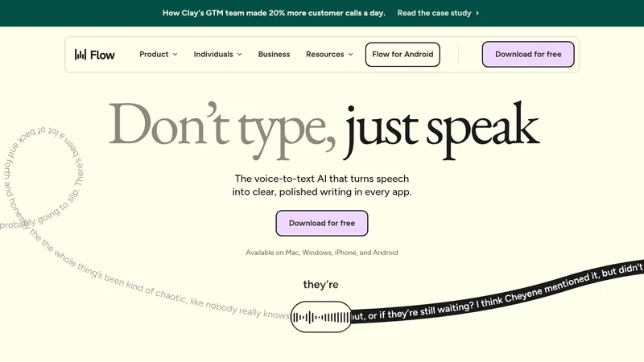Go to the Business page
The height and width of the screenshot is (362, 644).
click(x=274, y=54)
